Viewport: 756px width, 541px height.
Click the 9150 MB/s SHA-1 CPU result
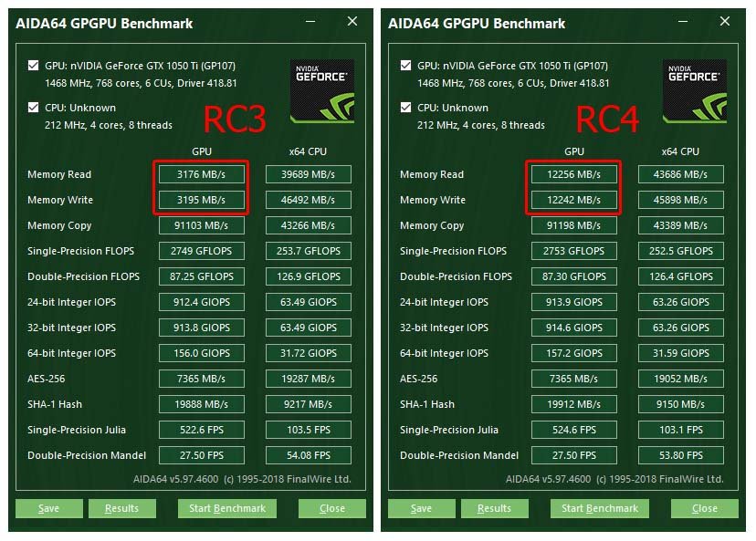(x=681, y=404)
